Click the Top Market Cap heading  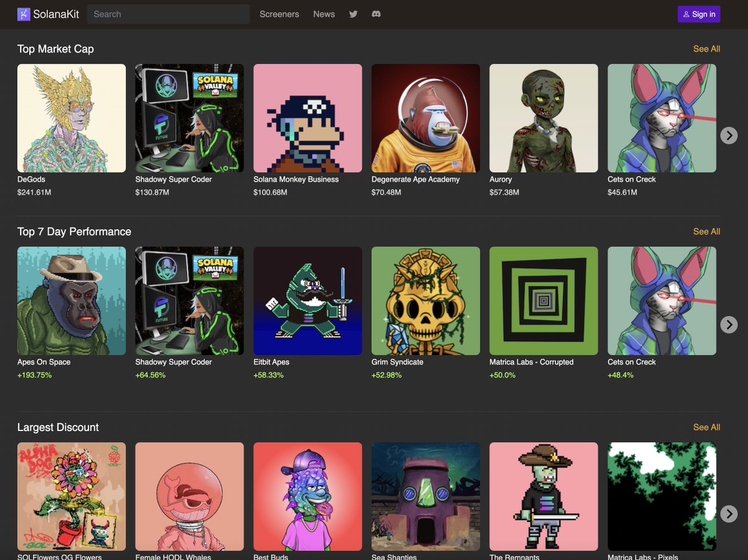click(x=55, y=49)
